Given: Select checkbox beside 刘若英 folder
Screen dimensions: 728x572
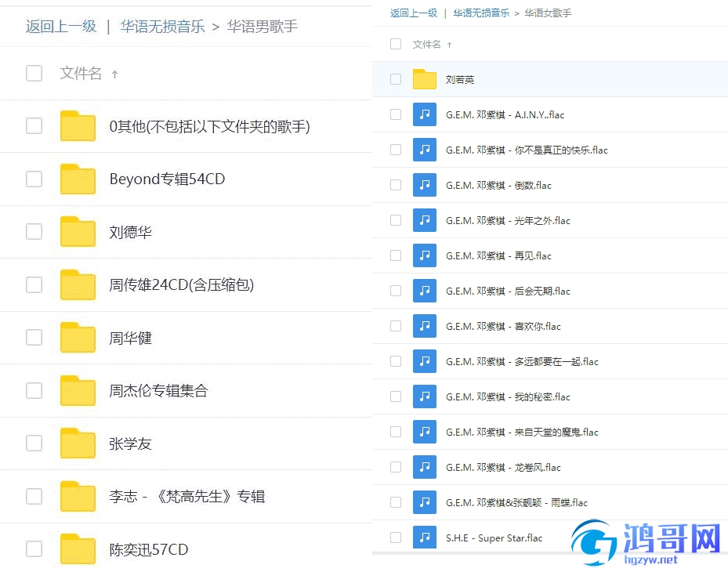Looking at the screenshot, I should point(396,79).
